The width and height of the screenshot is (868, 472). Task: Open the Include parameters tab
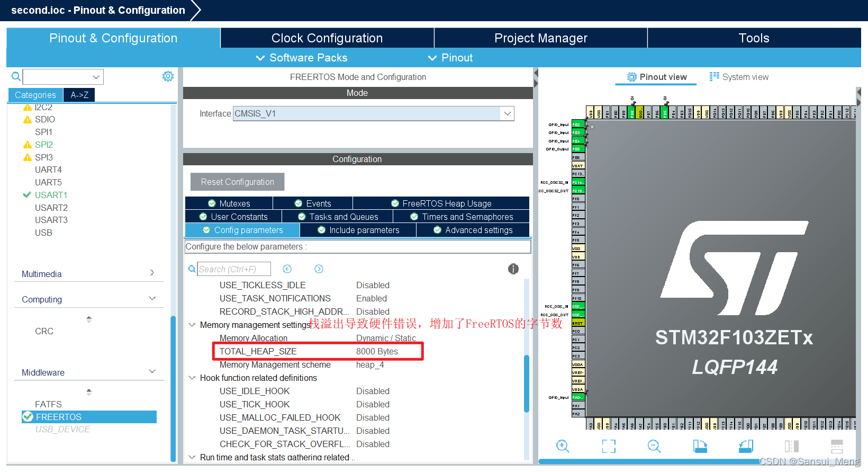(x=358, y=230)
